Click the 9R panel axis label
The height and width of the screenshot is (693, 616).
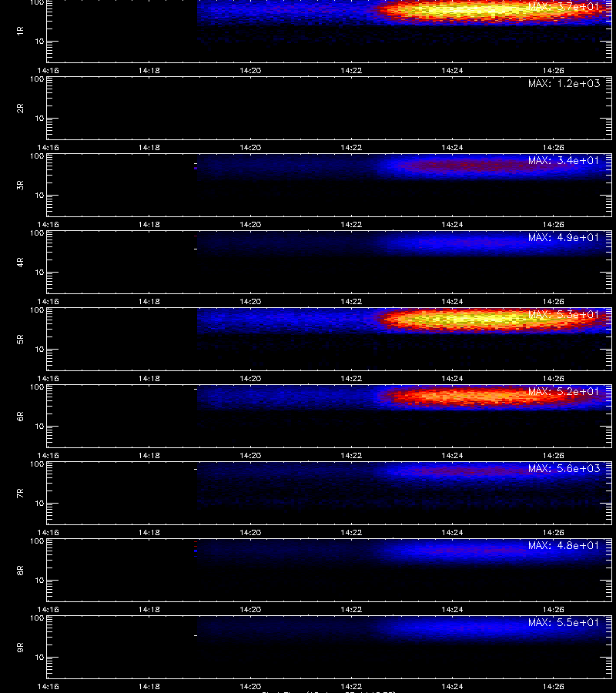(x=20, y=647)
